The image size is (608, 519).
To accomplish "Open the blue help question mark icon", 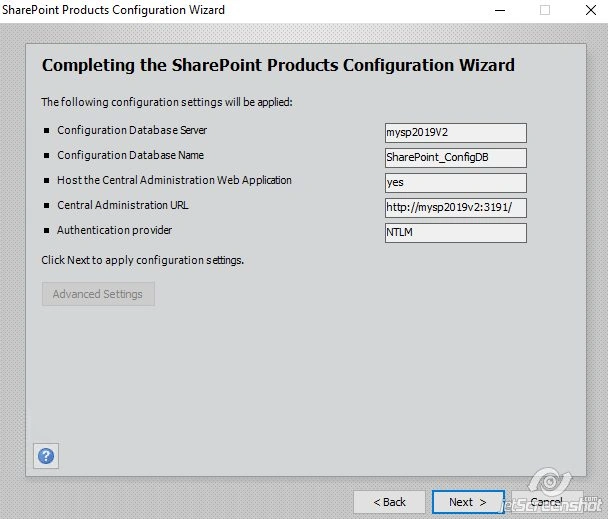I will click(x=46, y=456).
